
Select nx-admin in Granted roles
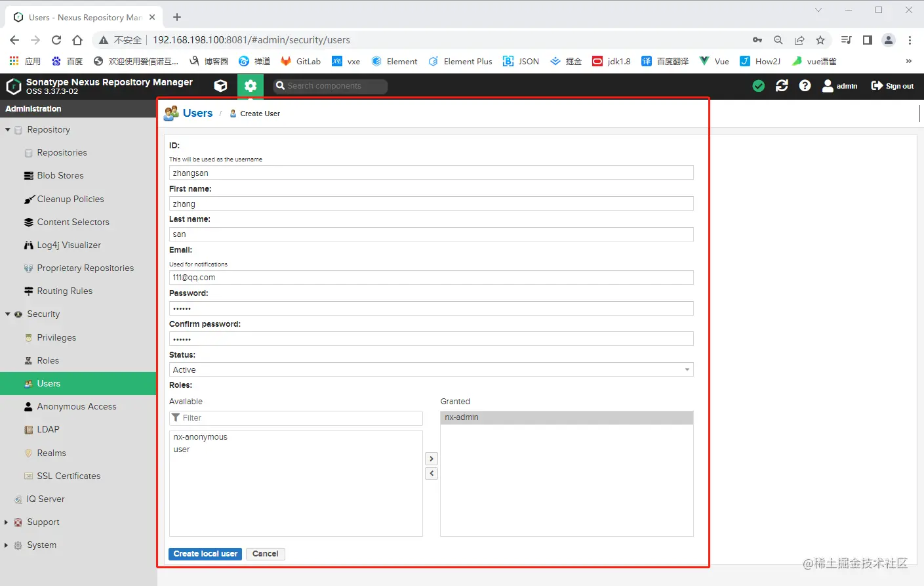coord(567,417)
